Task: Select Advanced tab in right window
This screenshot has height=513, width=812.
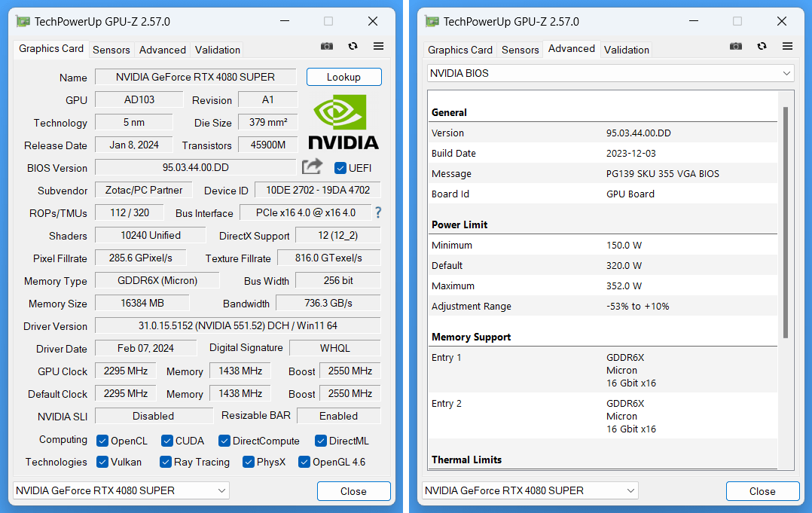Action: [x=571, y=49]
